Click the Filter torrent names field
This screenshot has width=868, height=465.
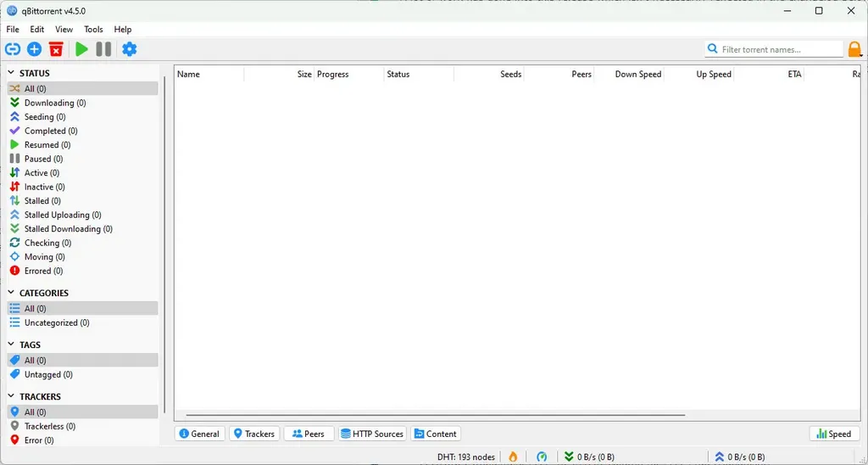(774, 49)
